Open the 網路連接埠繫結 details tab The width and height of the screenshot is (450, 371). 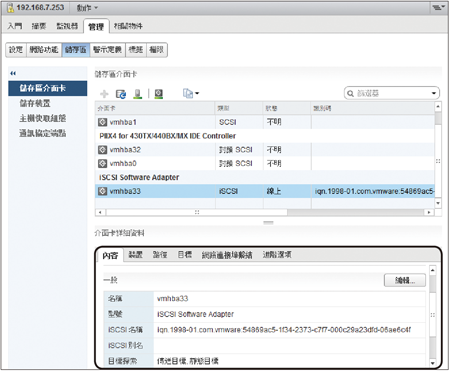point(227,255)
